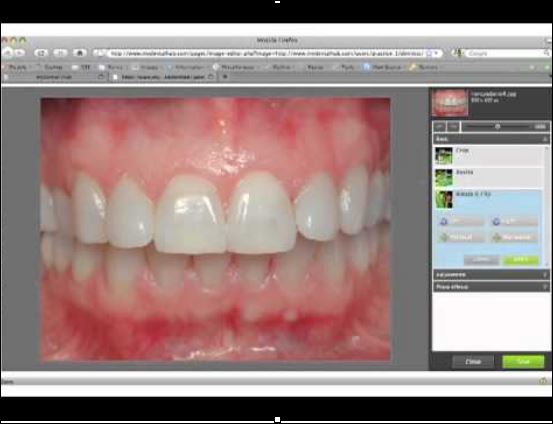
Task: Rotate the image right
Action: pyautogui.click(x=514, y=221)
